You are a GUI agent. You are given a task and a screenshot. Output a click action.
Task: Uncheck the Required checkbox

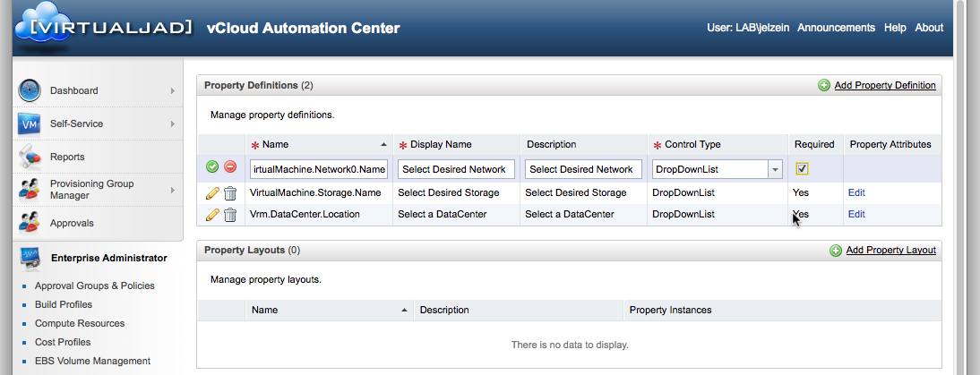[x=803, y=168]
